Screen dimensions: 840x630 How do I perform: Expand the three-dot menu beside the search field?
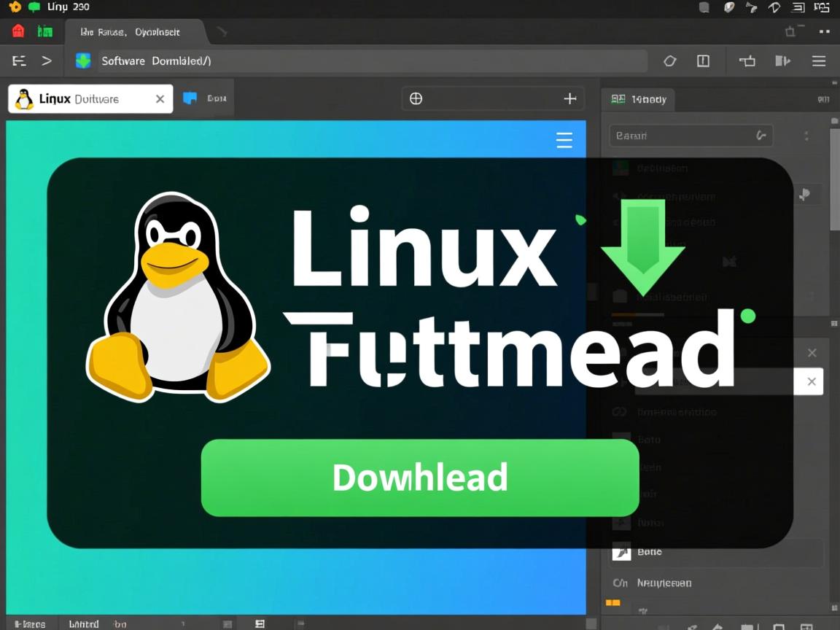point(806,135)
